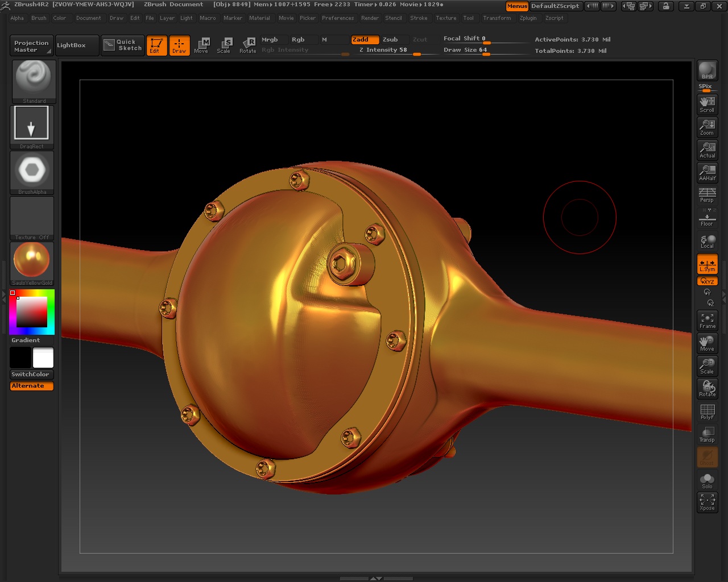Image resolution: width=728 pixels, height=582 pixels.
Task: Select the Scroll navigation icon
Action: (x=707, y=102)
